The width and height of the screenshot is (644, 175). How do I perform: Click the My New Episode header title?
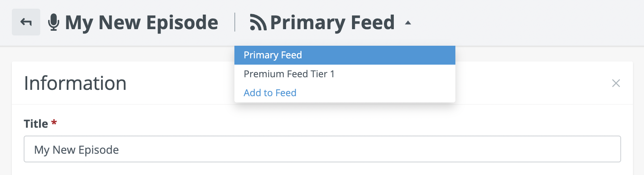141,22
